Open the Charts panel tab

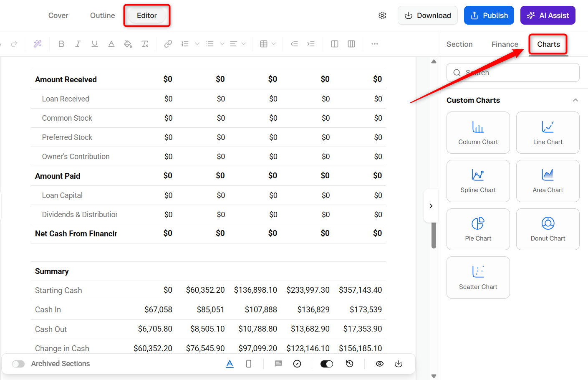click(548, 44)
